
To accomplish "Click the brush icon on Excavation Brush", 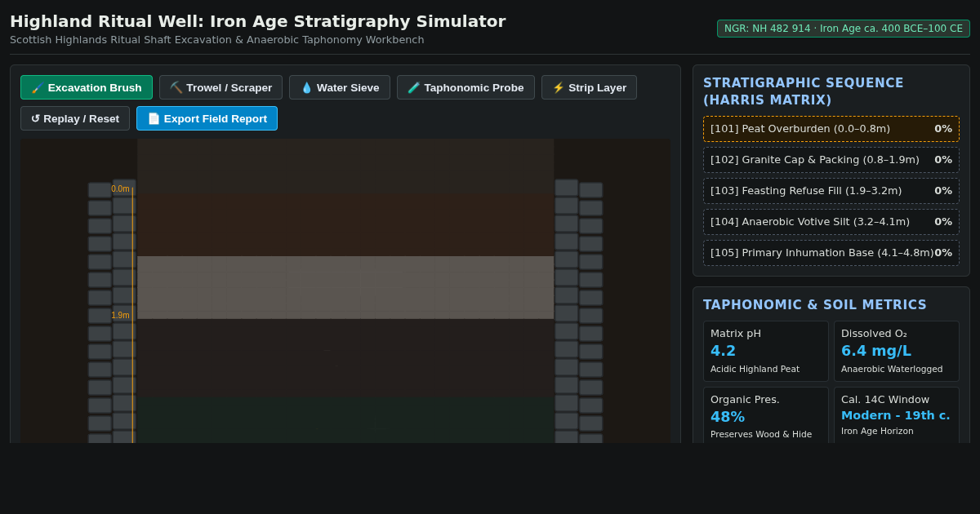I will point(38,87).
